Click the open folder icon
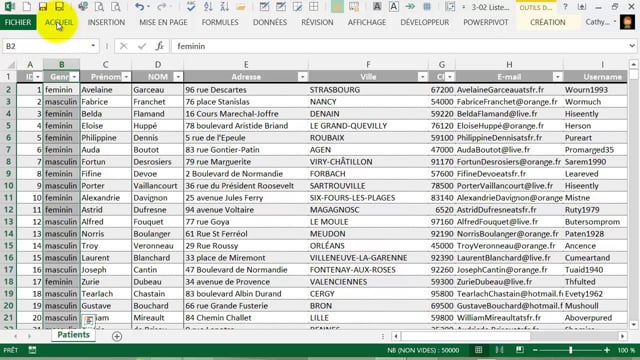Image resolution: width=640 pixels, height=360 pixels. pos(241,7)
